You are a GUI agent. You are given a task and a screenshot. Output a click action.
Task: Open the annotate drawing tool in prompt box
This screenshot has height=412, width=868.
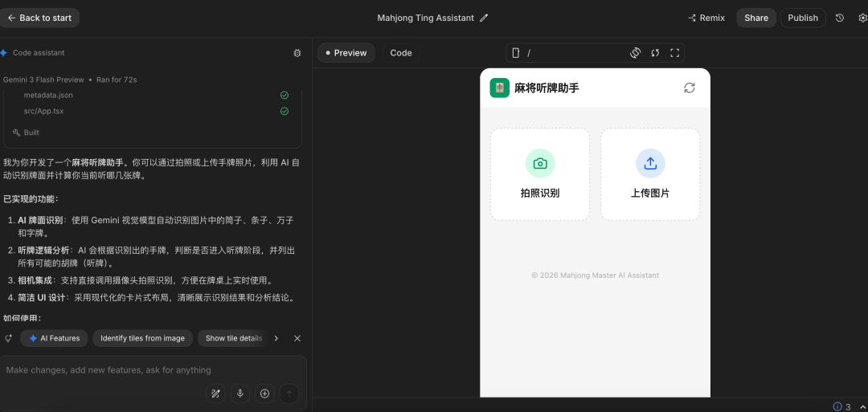pos(215,394)
